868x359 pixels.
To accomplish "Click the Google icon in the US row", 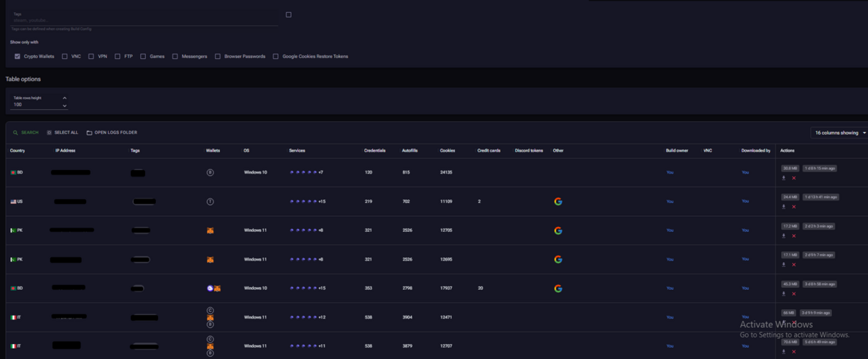I will pos(558,202).
